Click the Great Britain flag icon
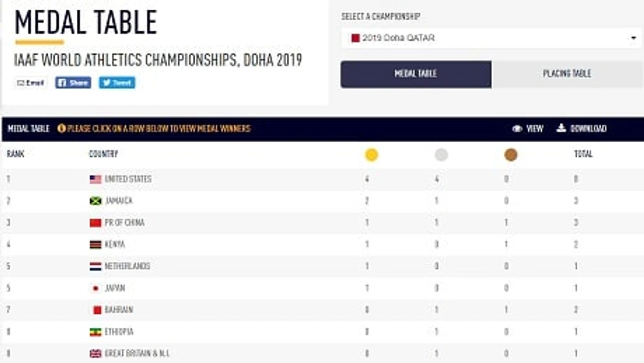 [x=95, y=354]
